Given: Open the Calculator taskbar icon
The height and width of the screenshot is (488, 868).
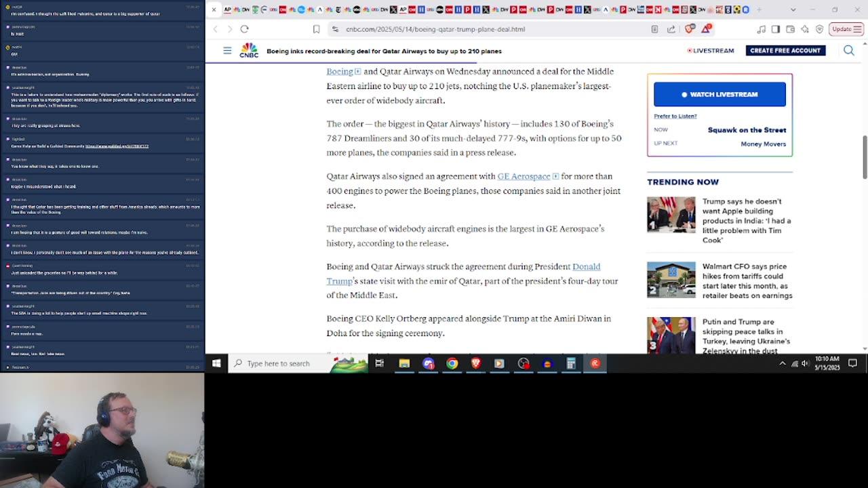Looking at the screenshot, I should 571,363.
